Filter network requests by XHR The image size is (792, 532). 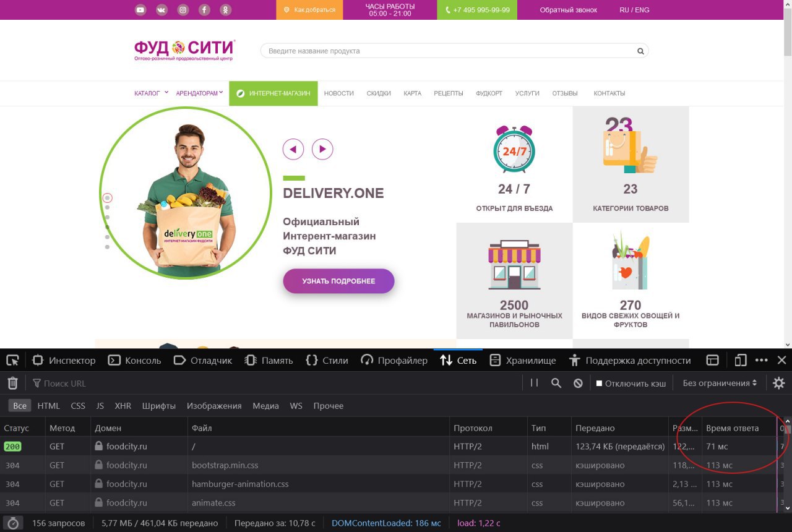coord(123,406)
